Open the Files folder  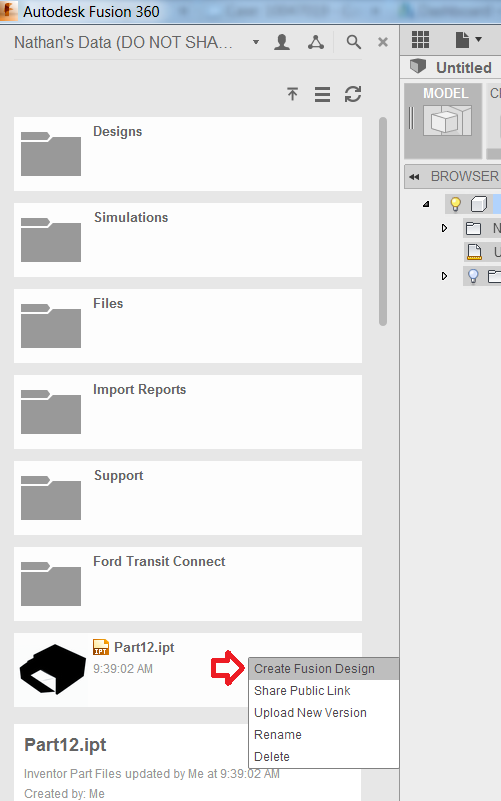coord(188,326)
